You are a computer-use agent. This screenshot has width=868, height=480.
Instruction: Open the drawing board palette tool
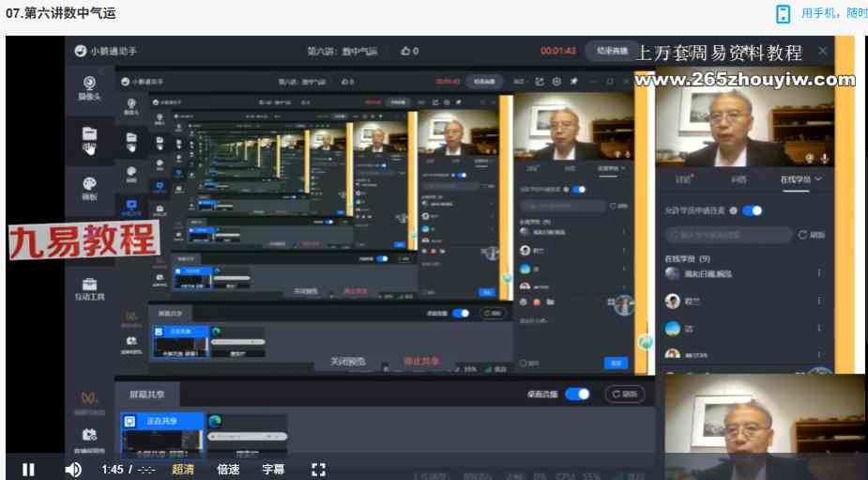click(x=89, y=187)
